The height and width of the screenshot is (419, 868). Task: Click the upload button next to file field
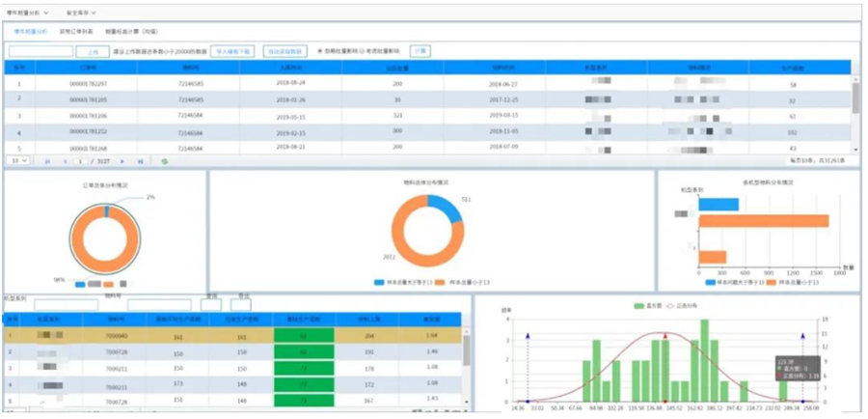pyautogui.click(x=92, y=50)
